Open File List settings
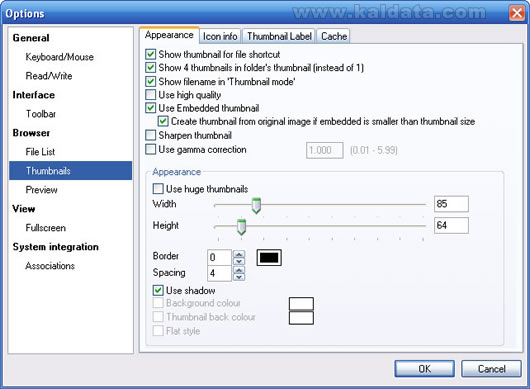 [40, 152]
